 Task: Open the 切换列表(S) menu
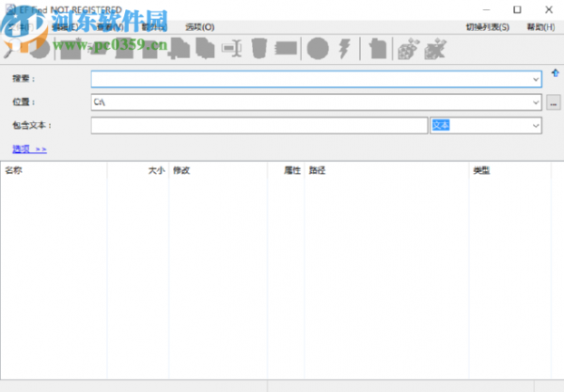click(487, 27)
